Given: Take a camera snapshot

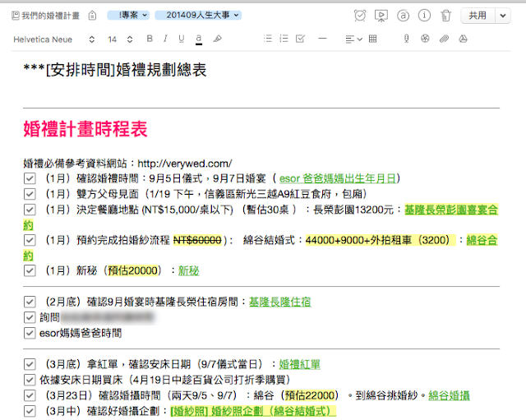Looking at the screenshot, I should pyautogui.click(x=425, y=39).
